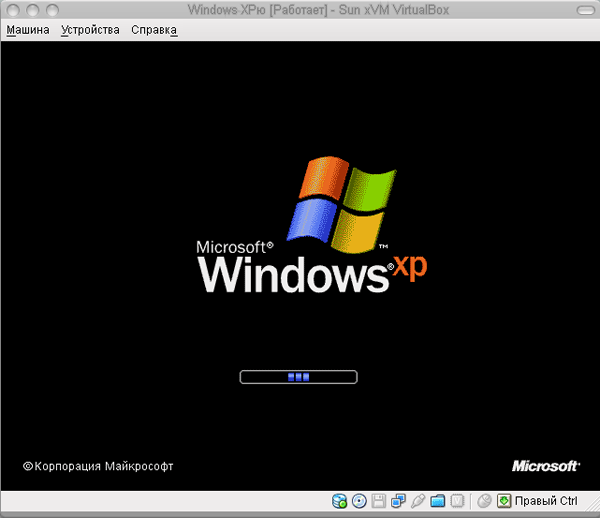Click the window title bar text
Image resolution: width=600 pixels, height=518 pixels.
[318, 10]
